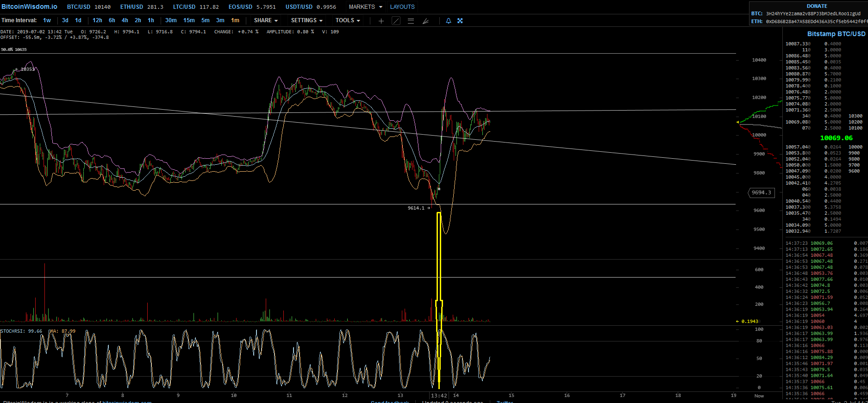This screenshot has width=868, height=403.
Task: Switch time interval to 5m
Action: (x=206, y=20)
